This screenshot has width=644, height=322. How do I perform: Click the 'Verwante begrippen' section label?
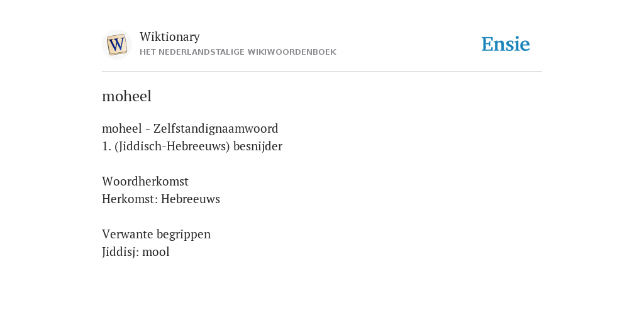pyautogui.click(x=156, y=234)
